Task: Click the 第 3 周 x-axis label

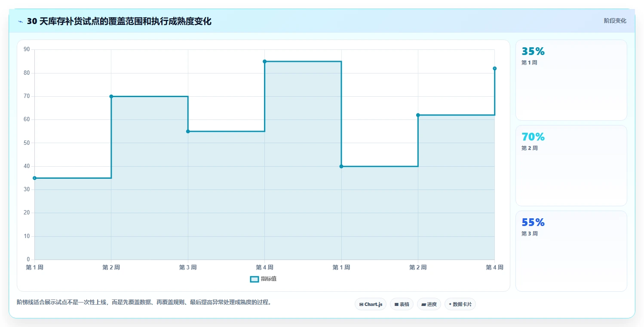Action: [188, 267]
